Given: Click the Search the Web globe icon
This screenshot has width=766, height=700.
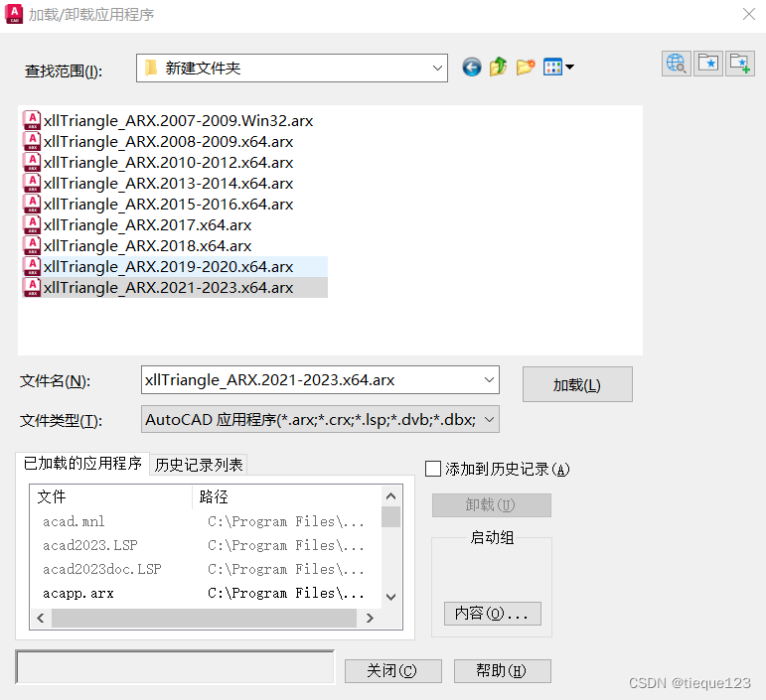Looking at the screenshot, I should (677, 64).
